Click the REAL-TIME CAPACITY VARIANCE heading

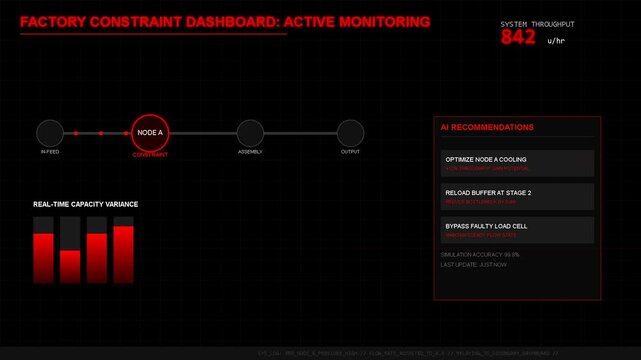pos(85,204)
